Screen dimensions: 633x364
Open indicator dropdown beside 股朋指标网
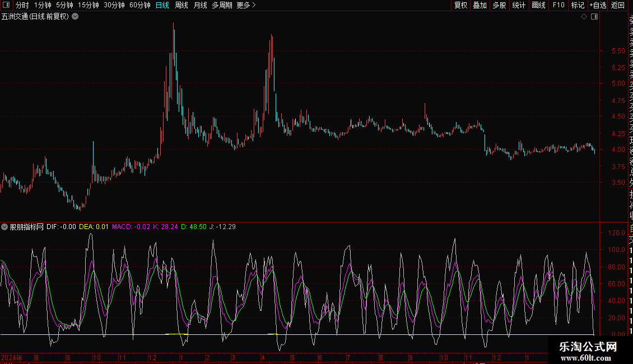pyautogui.click(x=4, y=227)
